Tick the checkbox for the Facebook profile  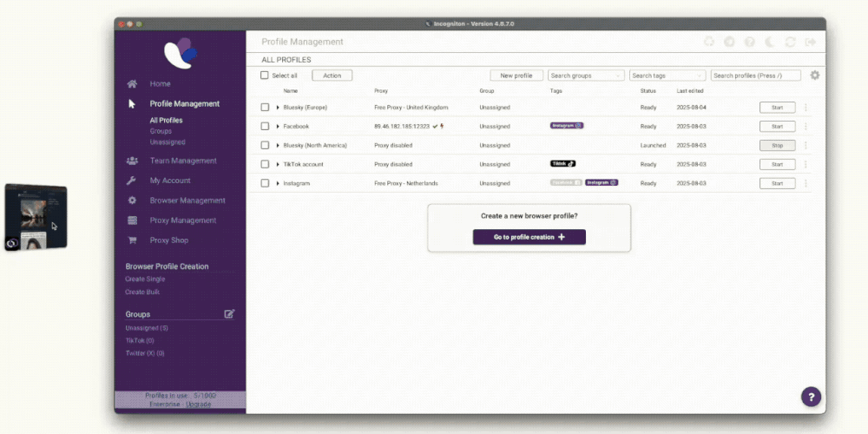click(x=266, y=127)
